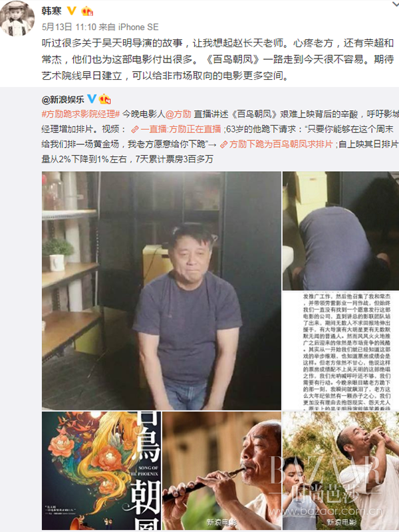The height and width of the screenshot is (532, 399).
Task: Click 韩寒's profile avatar
Action: (x=17, y=18)
